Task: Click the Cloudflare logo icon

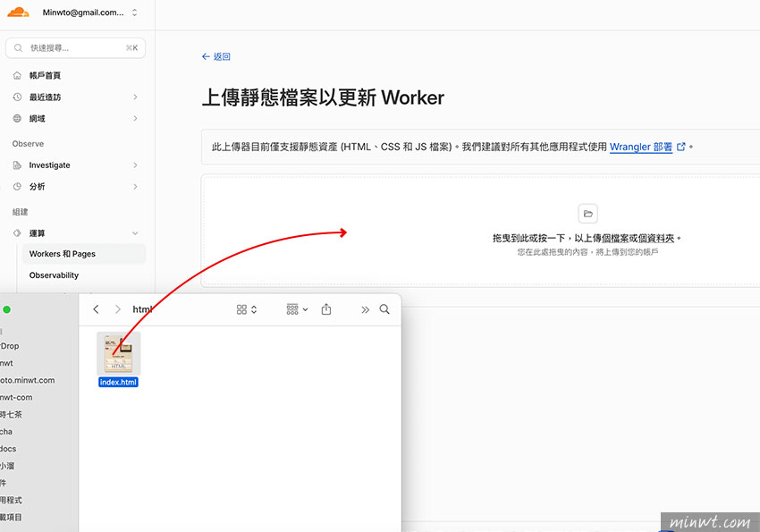Action: click(x=18, y=13)
